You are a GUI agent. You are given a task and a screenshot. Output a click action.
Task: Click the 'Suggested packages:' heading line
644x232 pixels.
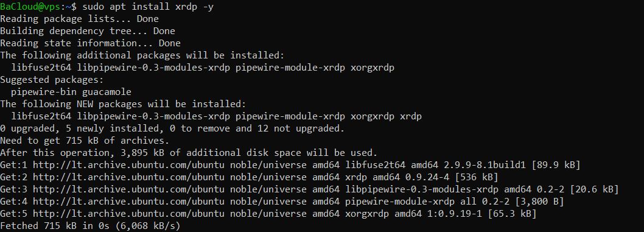(52, 80)
